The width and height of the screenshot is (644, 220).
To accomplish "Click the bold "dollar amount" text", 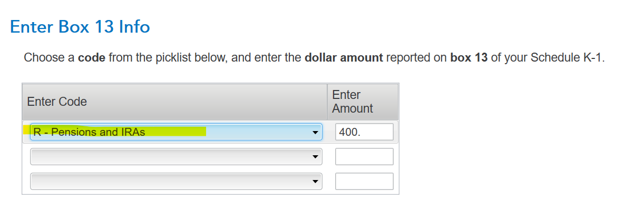I will pyautogui.click(x=344, y=58).
